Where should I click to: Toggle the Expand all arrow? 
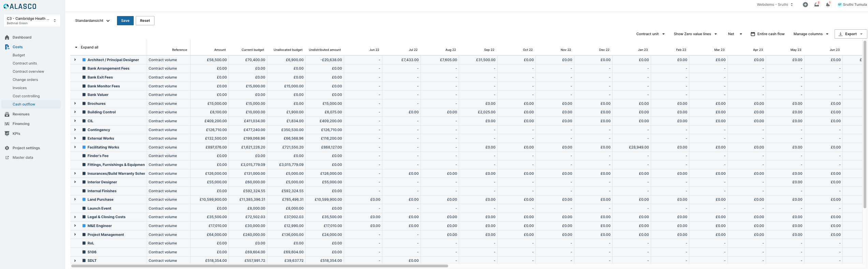[76, 47]
